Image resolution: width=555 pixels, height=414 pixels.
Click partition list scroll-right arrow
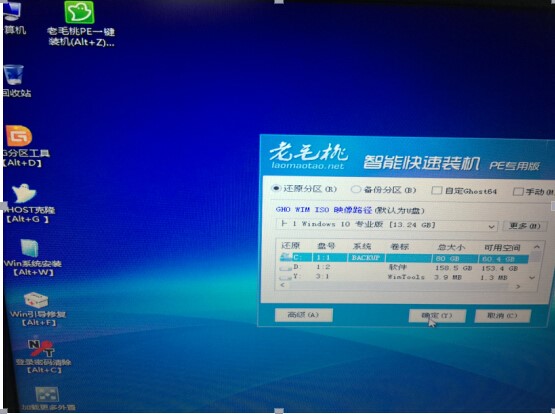pyautogui.click(x=518, y=286)
